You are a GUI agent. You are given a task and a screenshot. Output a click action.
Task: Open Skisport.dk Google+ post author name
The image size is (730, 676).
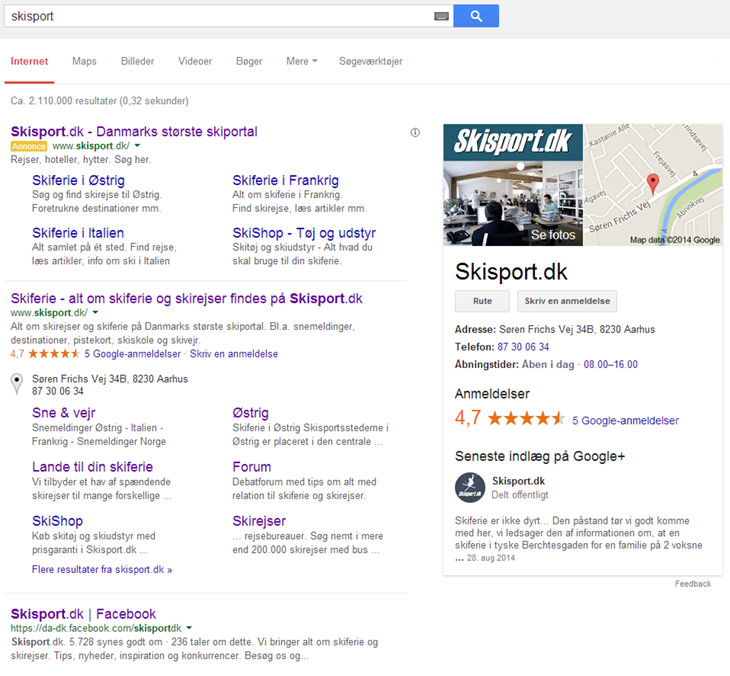[518, 481]
